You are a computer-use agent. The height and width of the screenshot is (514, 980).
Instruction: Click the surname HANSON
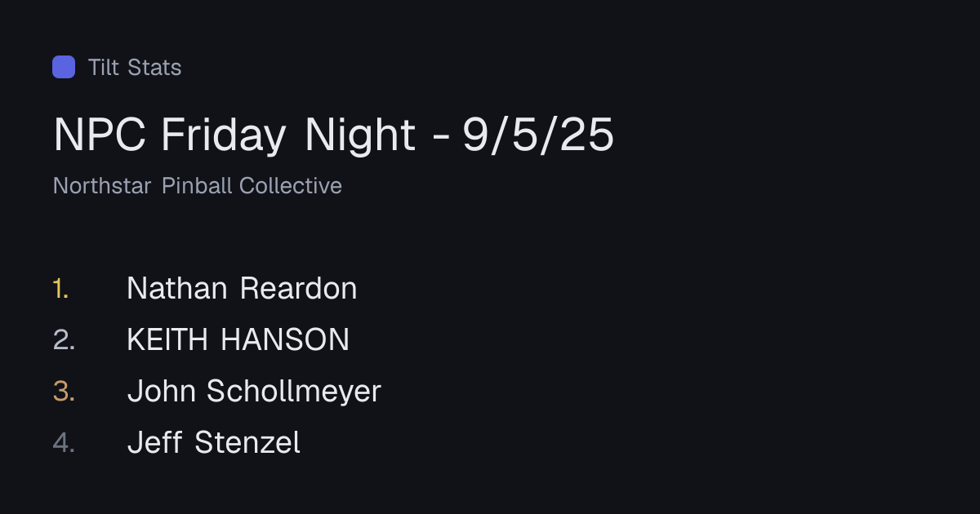click(x=285, y=339)
